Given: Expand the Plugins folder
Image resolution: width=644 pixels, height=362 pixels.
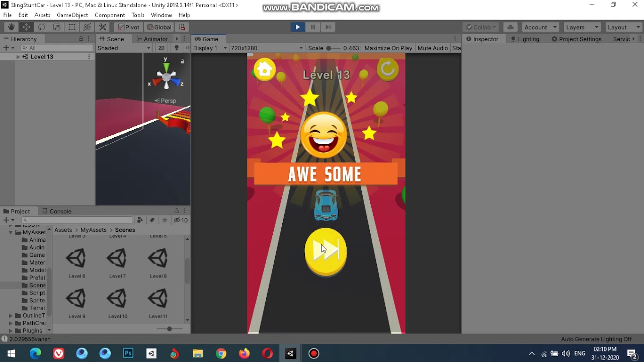Looking at the screenshot, I should click(11, 331).
